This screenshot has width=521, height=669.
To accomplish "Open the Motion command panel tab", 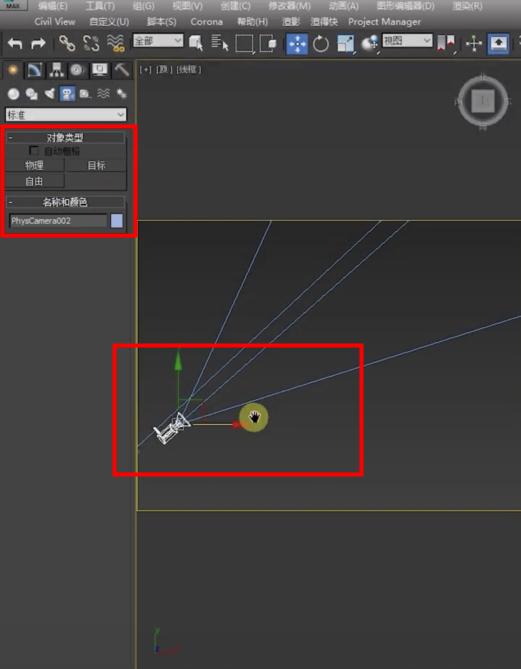I will pos(77,70).
